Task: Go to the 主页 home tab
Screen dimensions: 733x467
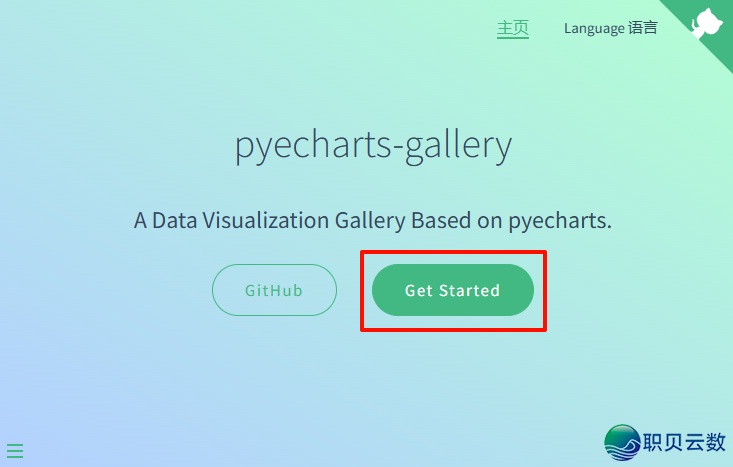Action: click(x=513, y=28)
